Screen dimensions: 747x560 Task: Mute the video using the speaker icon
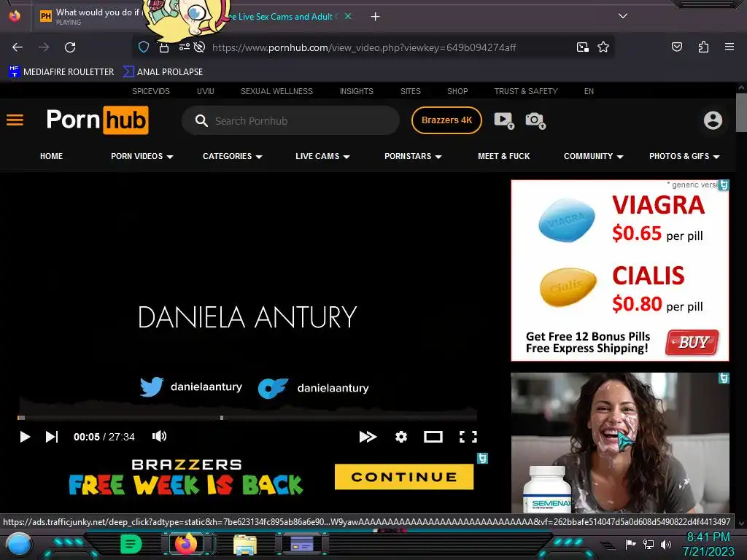point(159,436)
